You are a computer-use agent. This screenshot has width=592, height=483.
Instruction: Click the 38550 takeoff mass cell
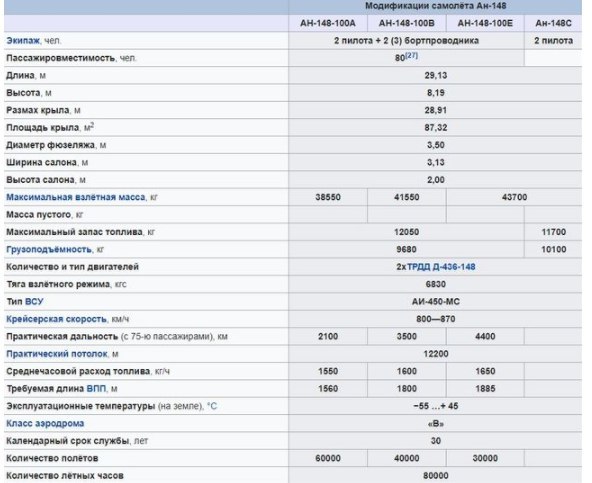[328, 197]
